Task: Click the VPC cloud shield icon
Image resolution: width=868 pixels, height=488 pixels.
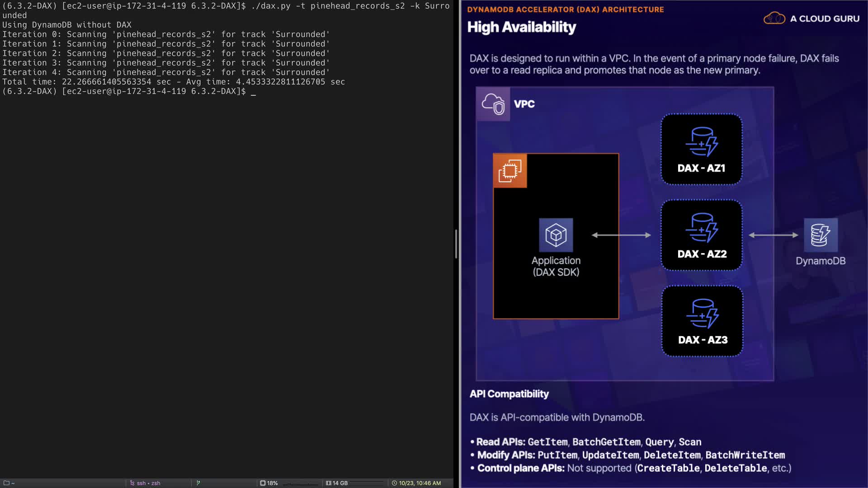Action: click(x=493, y=104)
